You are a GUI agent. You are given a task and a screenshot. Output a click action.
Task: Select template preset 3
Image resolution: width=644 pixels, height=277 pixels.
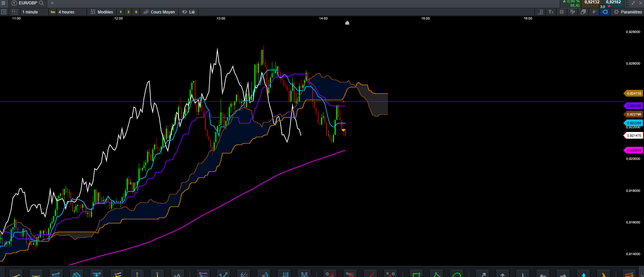click(128, 12)
